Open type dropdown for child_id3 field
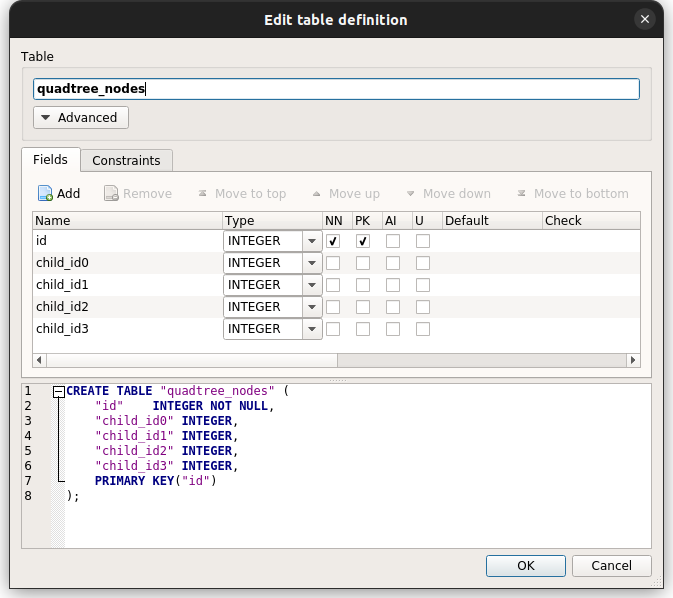Screen dimensions: 673x598 point(312,329)
